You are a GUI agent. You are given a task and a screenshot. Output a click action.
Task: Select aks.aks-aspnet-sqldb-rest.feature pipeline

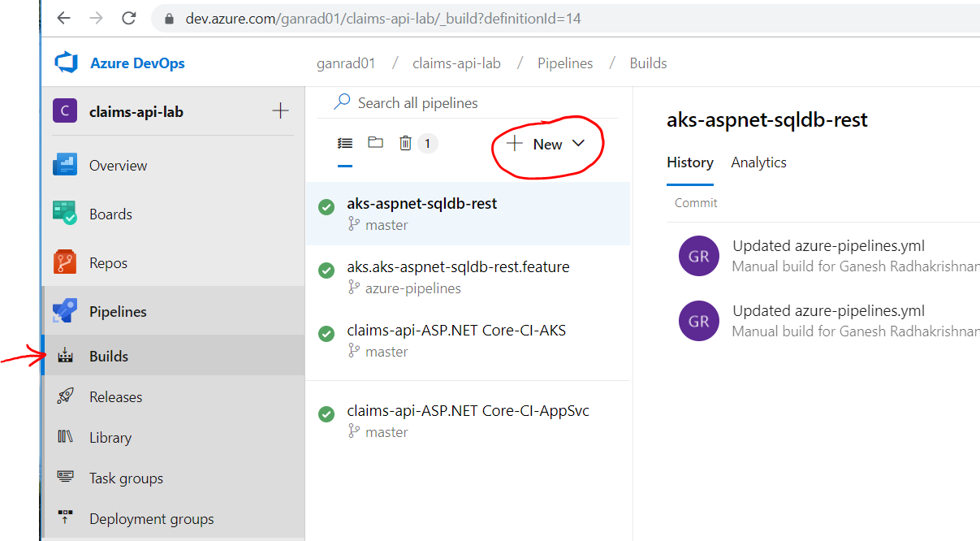click(468, 277)
